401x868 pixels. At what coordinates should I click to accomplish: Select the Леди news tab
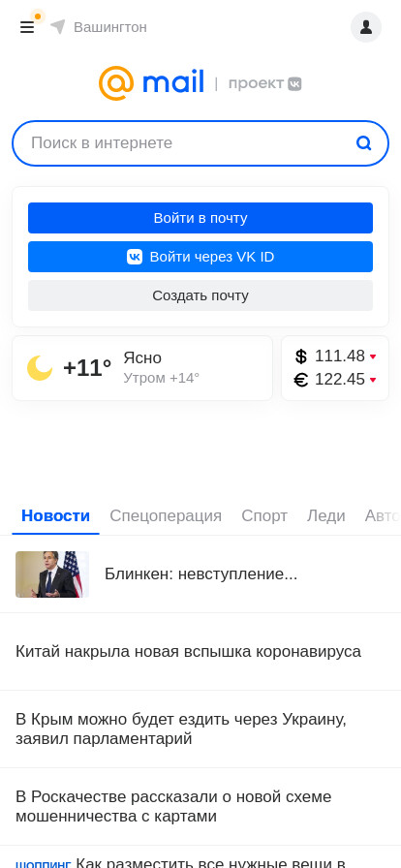[x=326, y=516]
